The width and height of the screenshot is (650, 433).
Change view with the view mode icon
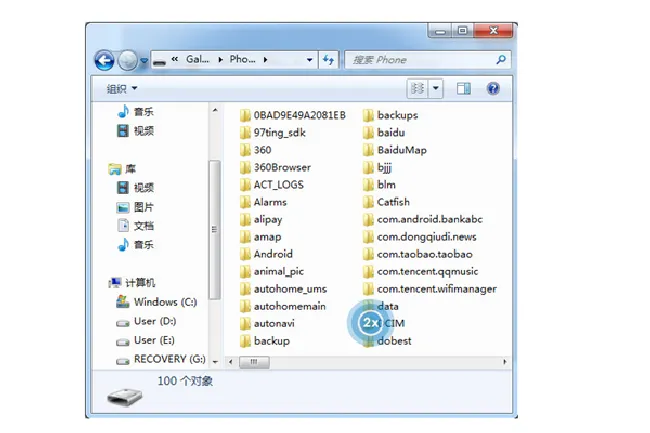pos(417,89)
